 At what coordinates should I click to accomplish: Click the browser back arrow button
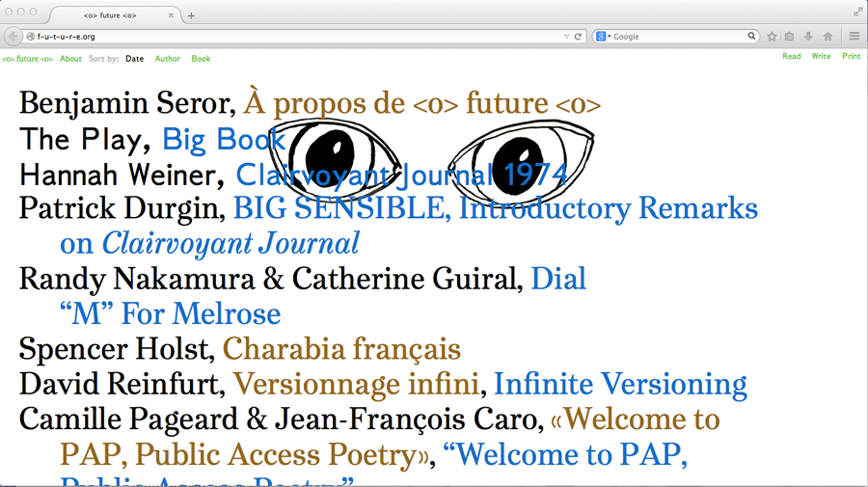point(13,37)
